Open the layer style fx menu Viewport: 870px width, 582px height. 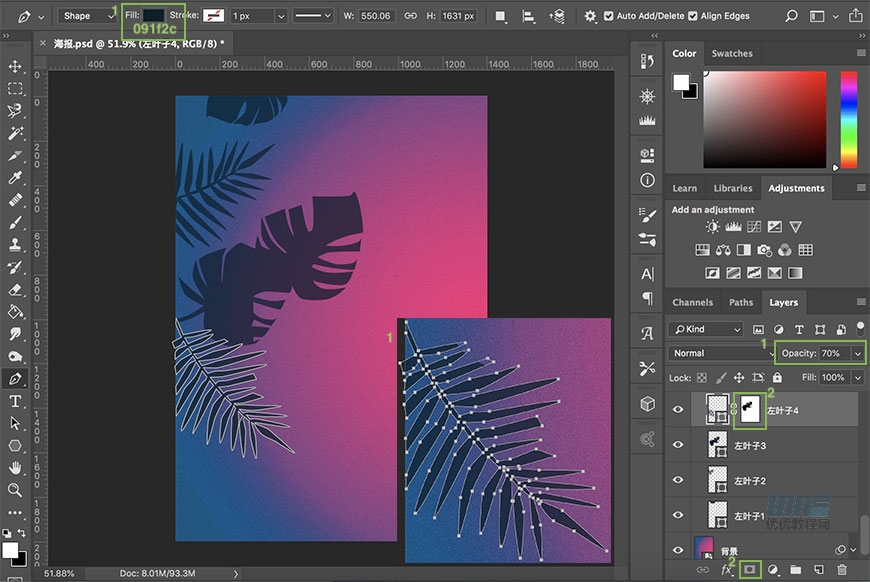pyautogui.click(x=726, y=569)
